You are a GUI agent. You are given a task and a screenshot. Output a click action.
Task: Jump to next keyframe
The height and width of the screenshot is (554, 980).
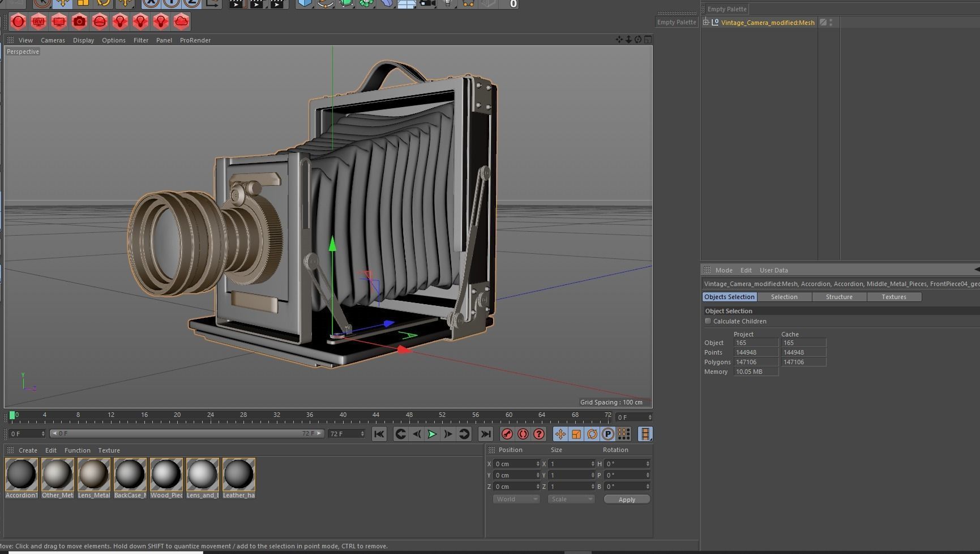tap(464, 434)
